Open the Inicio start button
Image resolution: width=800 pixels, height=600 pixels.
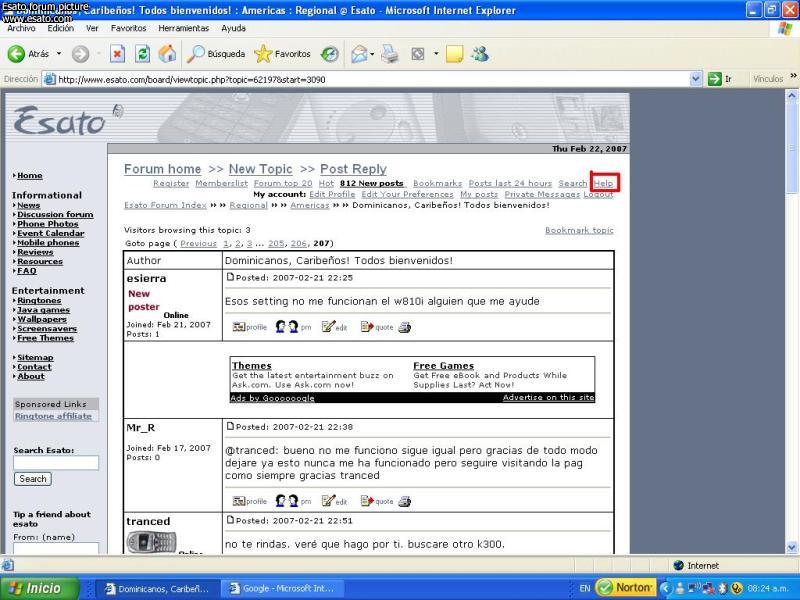[x=39, y=588]
